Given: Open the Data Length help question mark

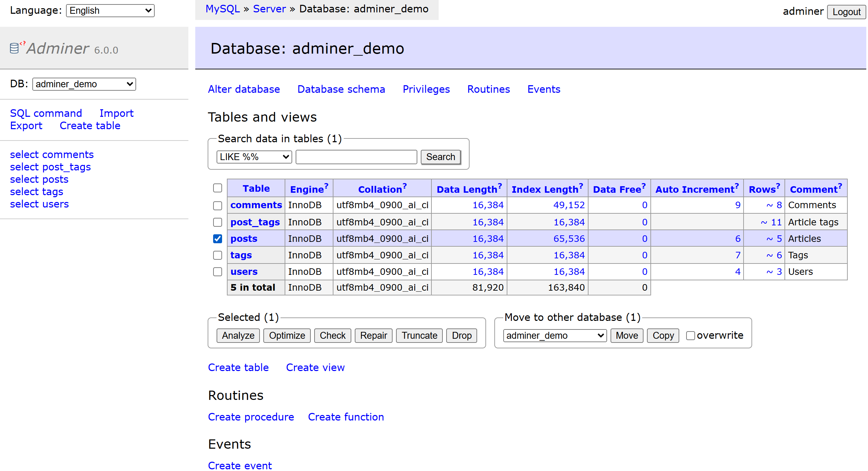Looking at the screenshot, I should point(500,186).
